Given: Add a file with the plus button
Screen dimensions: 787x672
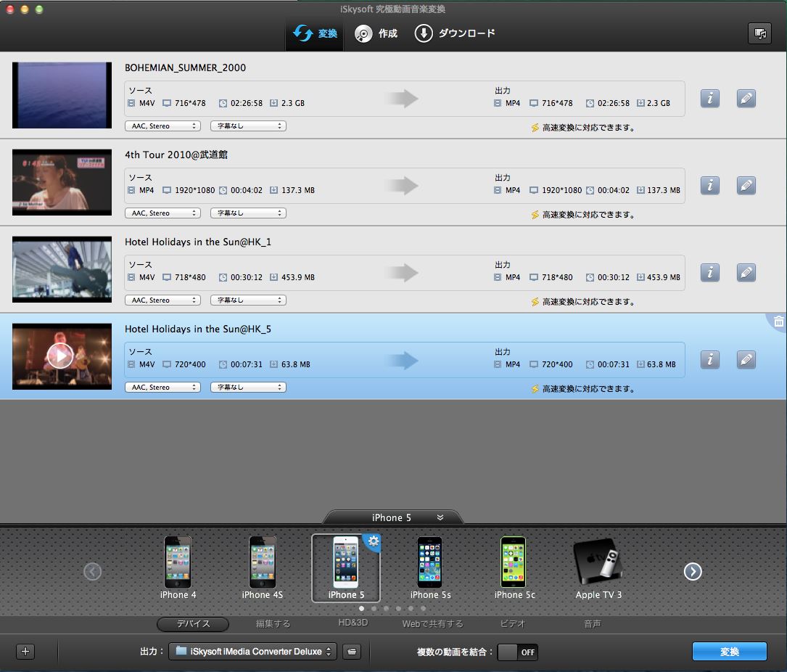Looking at the screenshot, I should click(25, 652).
